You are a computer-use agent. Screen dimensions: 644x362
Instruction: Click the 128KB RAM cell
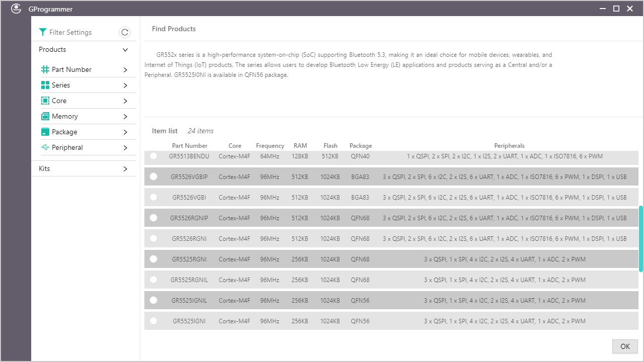pyautogui.click(x=300, y=156)
